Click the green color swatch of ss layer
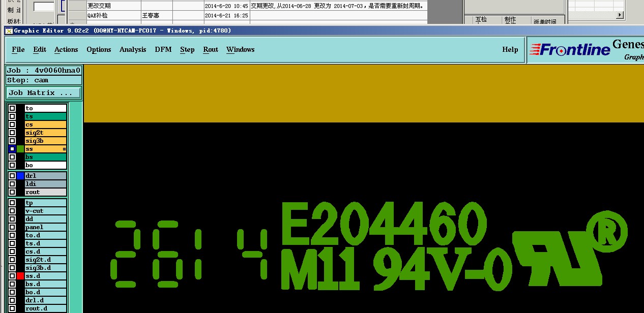Image resolution: width=644 pixels, height=313 pixels. point(20,149)
